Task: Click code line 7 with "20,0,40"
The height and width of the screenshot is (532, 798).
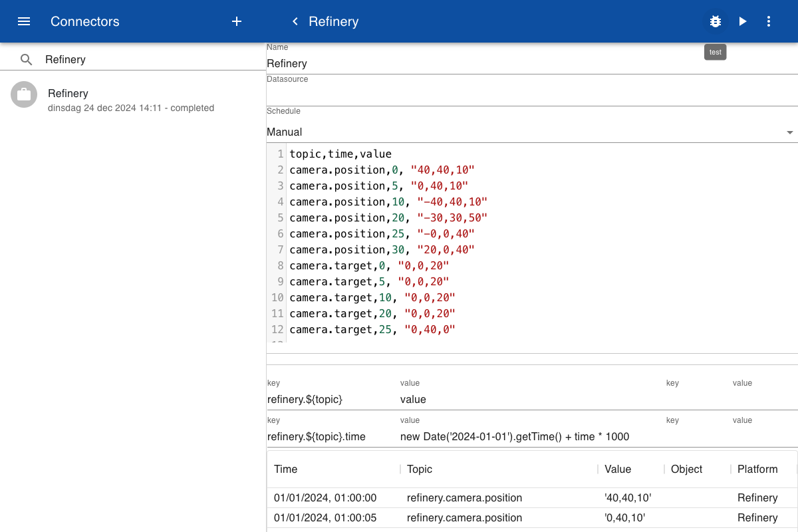Action: (x=382, y=249)
